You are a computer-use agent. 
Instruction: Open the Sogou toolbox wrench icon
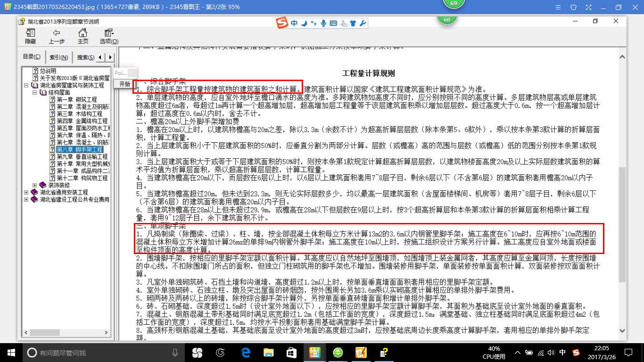point(363,23)
